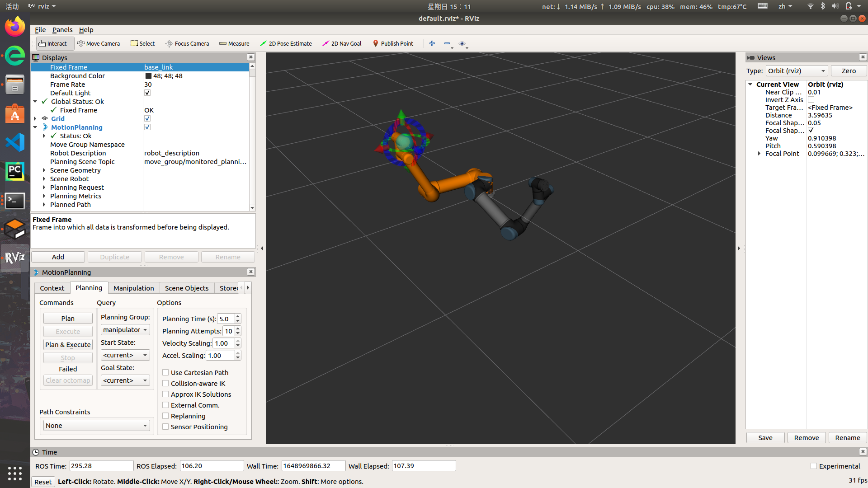Click the Zero view button
Image resolution: width=868 pixels, height=488 pixels.
point(849,71)
